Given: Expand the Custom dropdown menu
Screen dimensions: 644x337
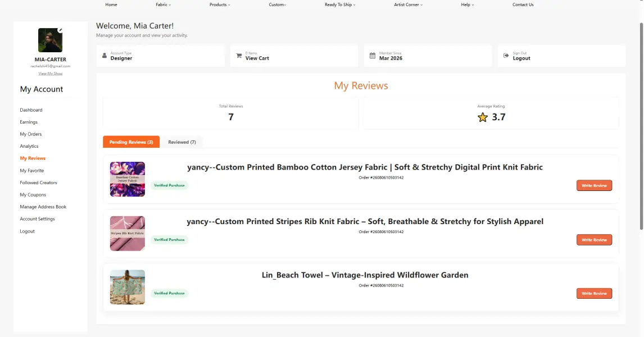Looking at the screenshot, I should click(x=278, y=4).
